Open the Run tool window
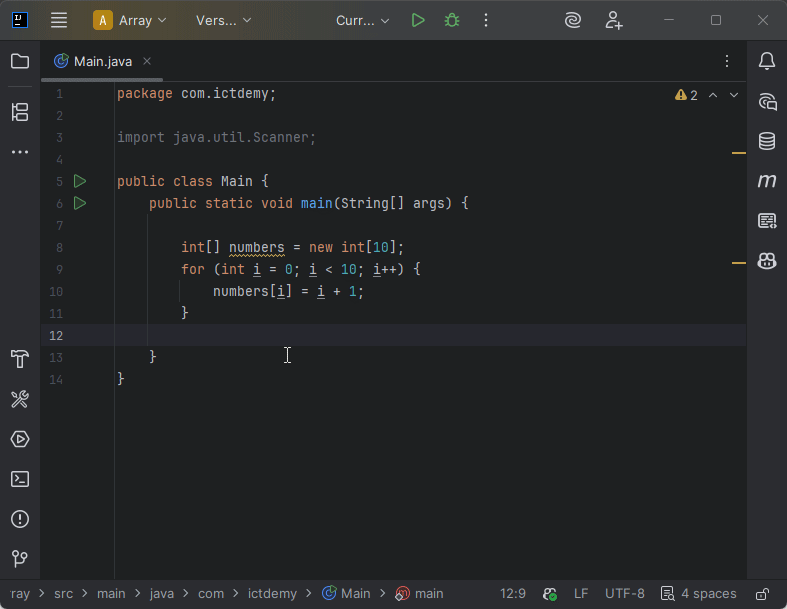The width and height of the screenshot is (787, 609). [20, 439]
